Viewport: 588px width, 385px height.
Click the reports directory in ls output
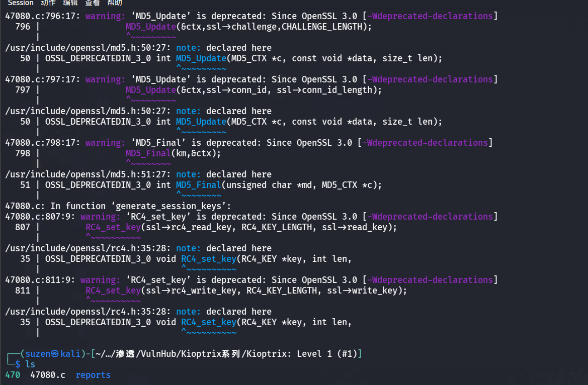(x=93, y=375)
